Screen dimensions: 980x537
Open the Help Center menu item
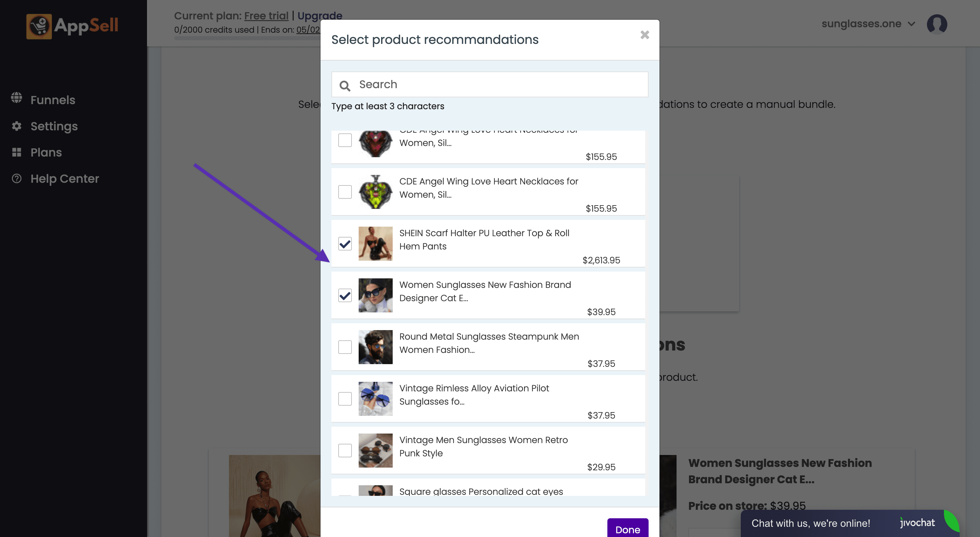65,179
